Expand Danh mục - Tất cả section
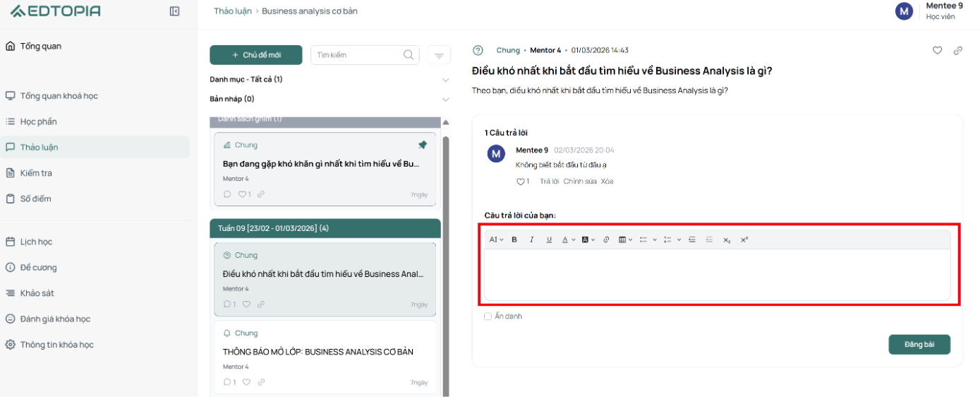The height and width of the screenshot is (397, 980). point(445,80)
